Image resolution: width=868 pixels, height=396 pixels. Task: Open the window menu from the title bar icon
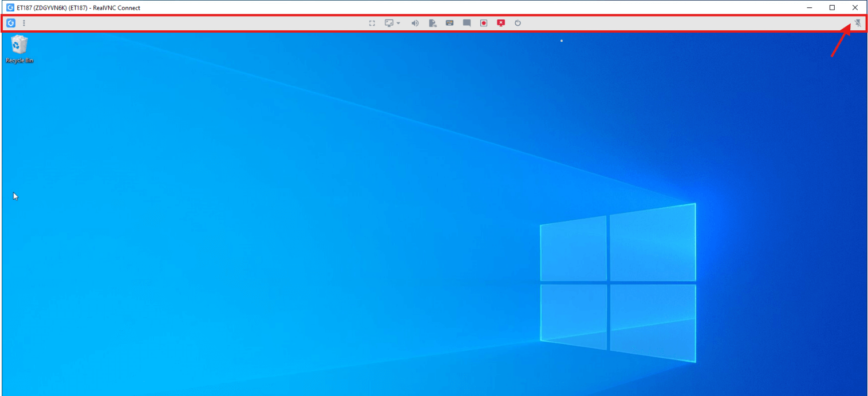click(x=10, y=7)
